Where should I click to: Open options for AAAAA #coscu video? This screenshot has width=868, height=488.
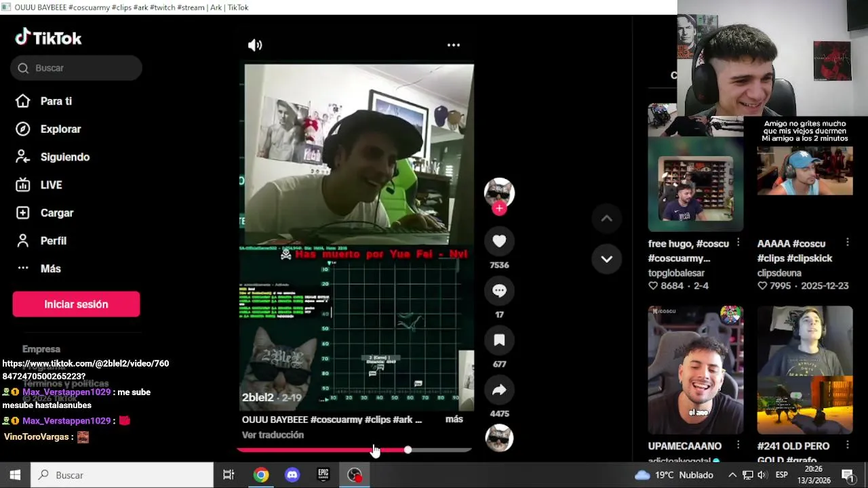[x=848, y=243]
